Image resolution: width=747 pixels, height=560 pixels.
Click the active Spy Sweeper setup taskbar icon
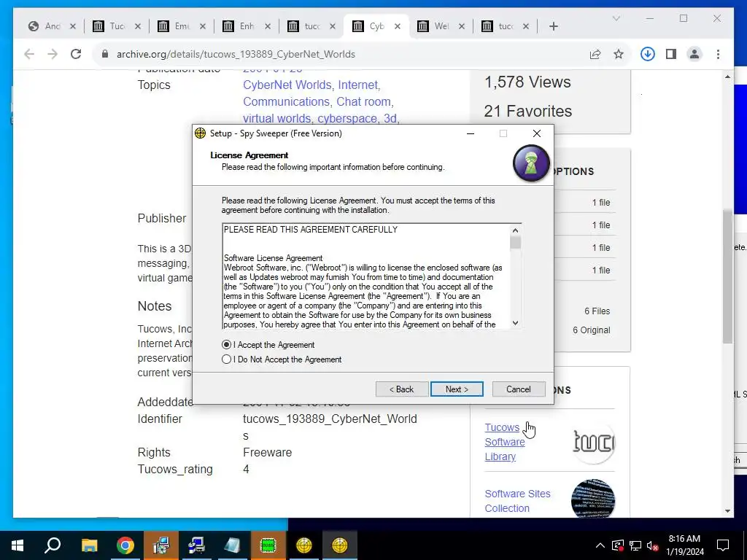[x=340, y=545]
